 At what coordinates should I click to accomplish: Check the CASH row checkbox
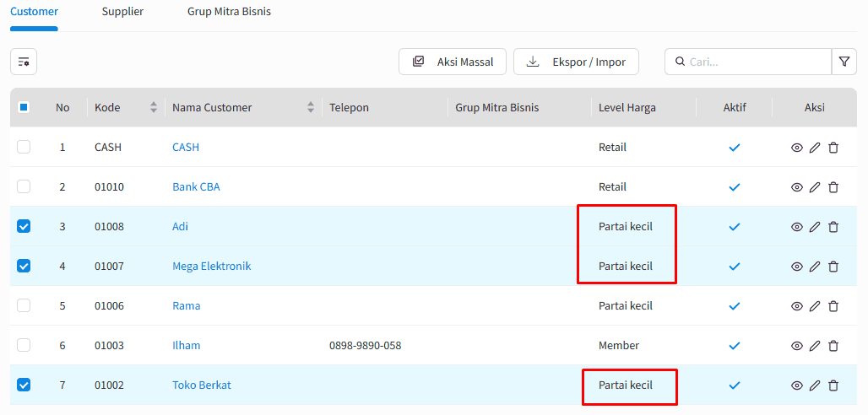pyautogui.click(x=24, y=147)
